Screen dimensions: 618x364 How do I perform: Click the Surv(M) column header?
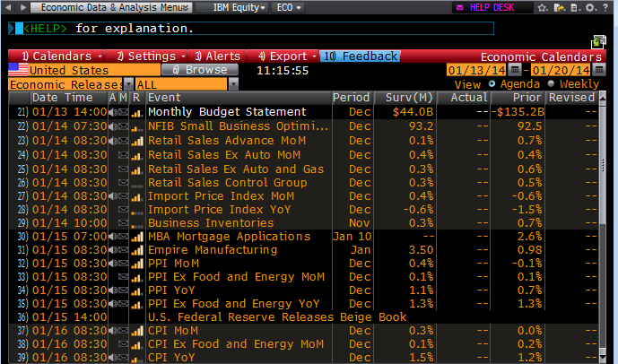(x=405, y=98)
